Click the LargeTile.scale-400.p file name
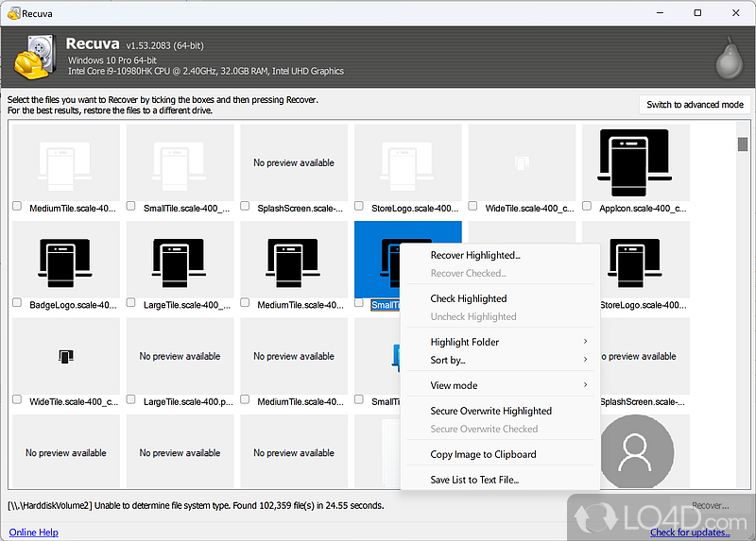 [188, 402]
